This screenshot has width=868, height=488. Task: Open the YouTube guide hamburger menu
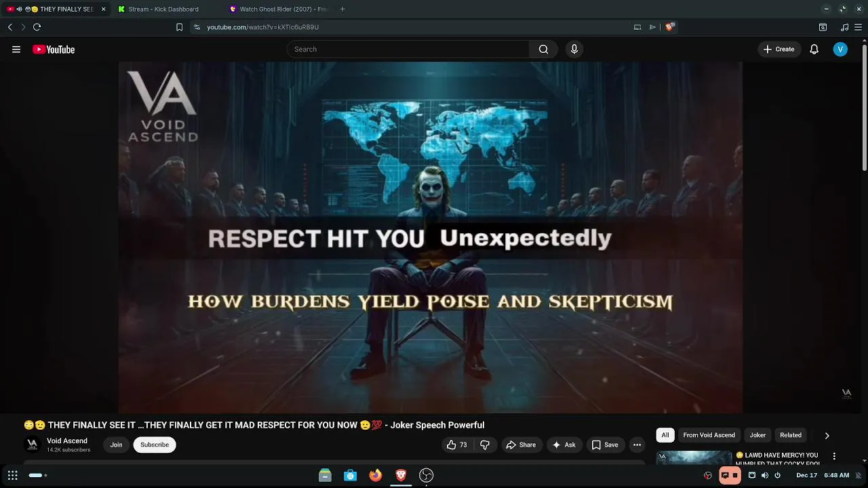(x=16, y=49)
